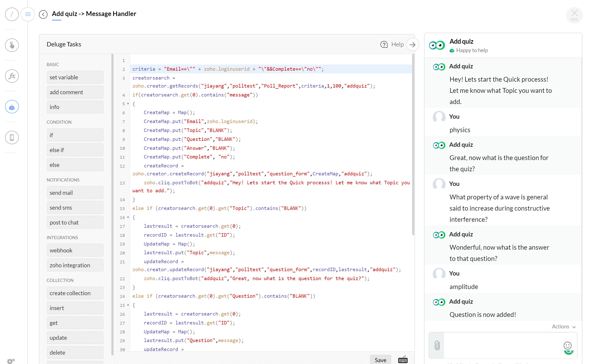589x364 pixels.
Task: Click the attachment paperclip icon
Action: (437, 345)
